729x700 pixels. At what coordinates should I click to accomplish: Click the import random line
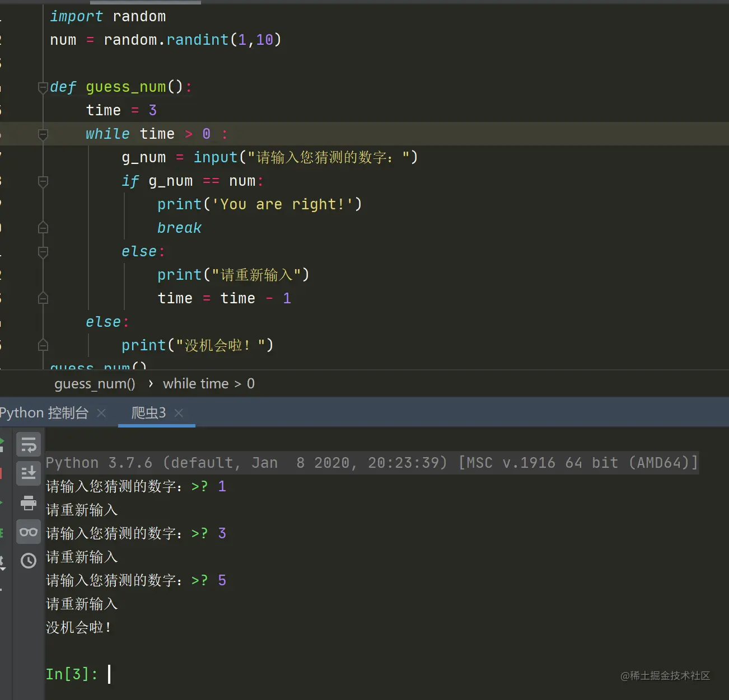pos(108,17)
